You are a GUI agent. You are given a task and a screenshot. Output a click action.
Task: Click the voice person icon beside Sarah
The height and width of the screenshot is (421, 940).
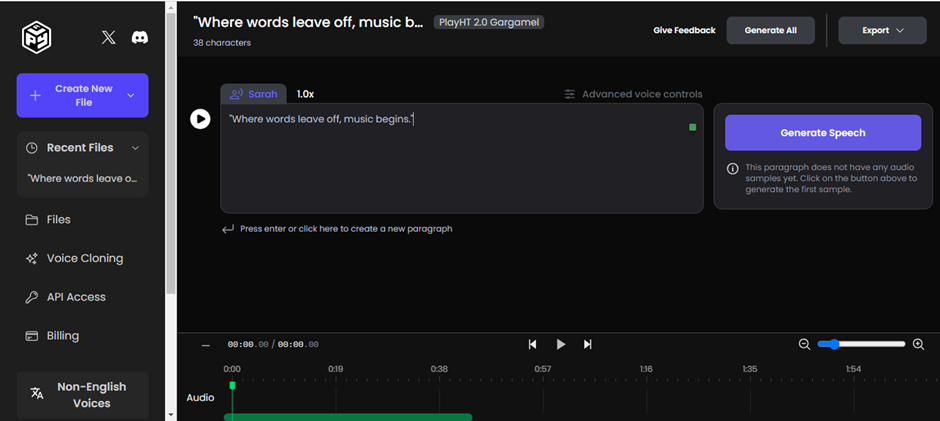[x=236, y=94]
